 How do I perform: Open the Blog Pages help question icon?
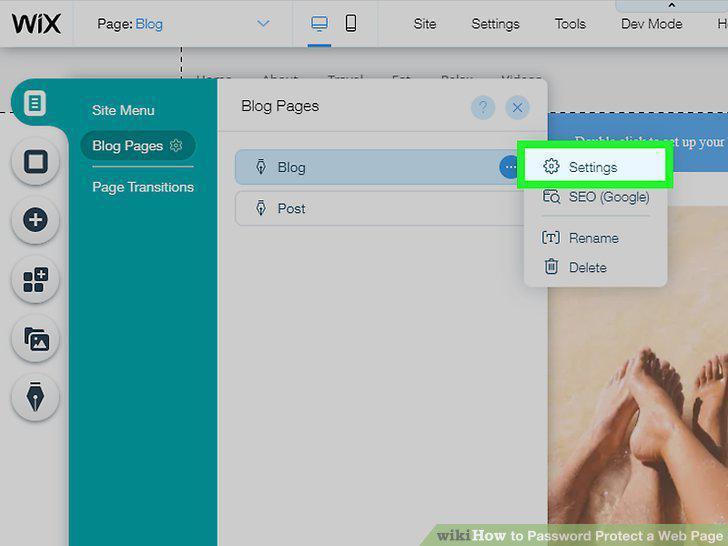[x=483, y=108]
